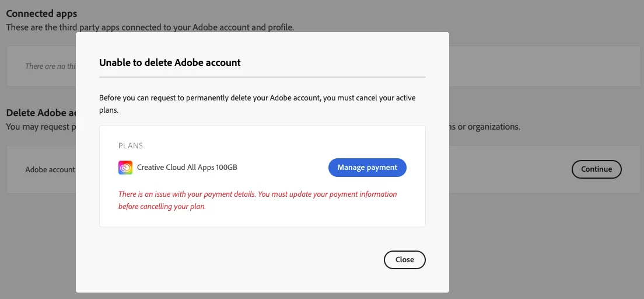Viewport: 644px width, 299px height.
Task: Click the third party apps description text
Action: [x=150, y=27]
